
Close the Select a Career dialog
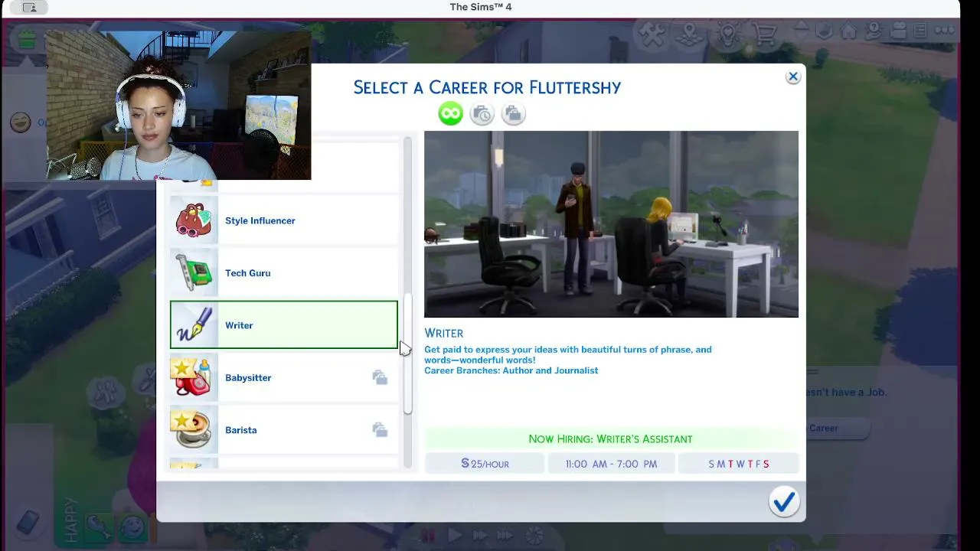(793, 77)
